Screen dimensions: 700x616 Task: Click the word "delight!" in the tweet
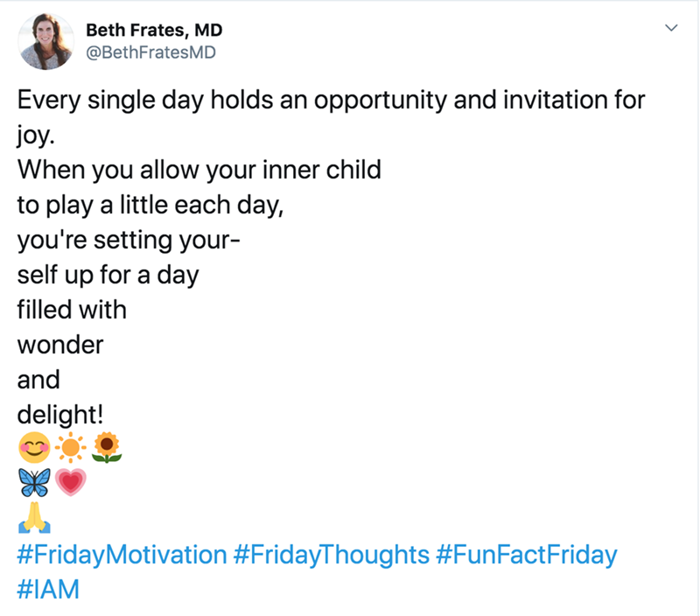(60, 415)
